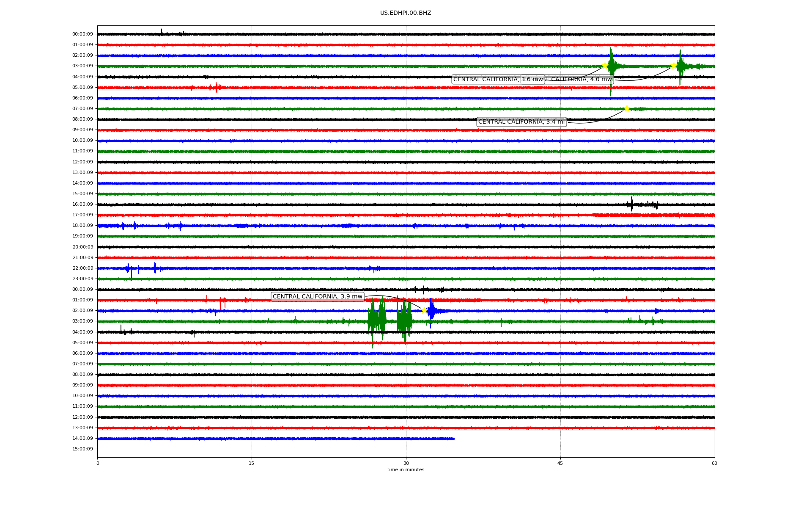Click the end of the blue 14:00:09 trace
Image resolution: width=812 pixels, height=508 pixels.
(453, 439)
